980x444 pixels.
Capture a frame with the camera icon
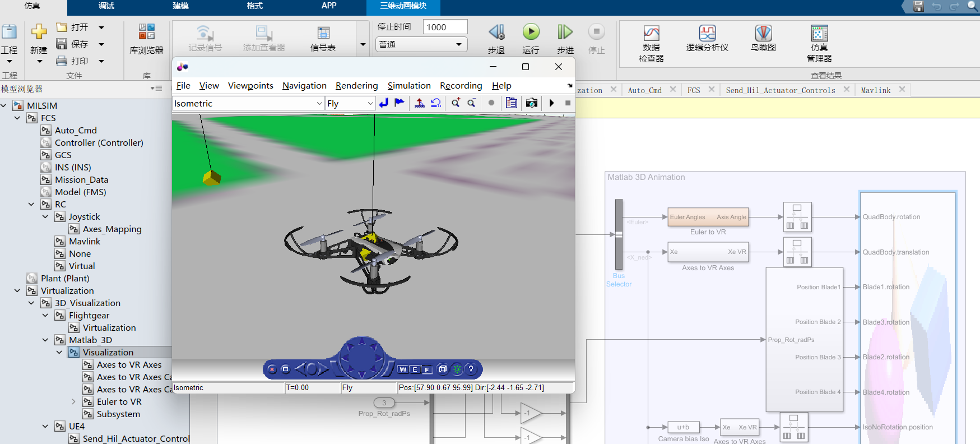click(x=531, y=103)
